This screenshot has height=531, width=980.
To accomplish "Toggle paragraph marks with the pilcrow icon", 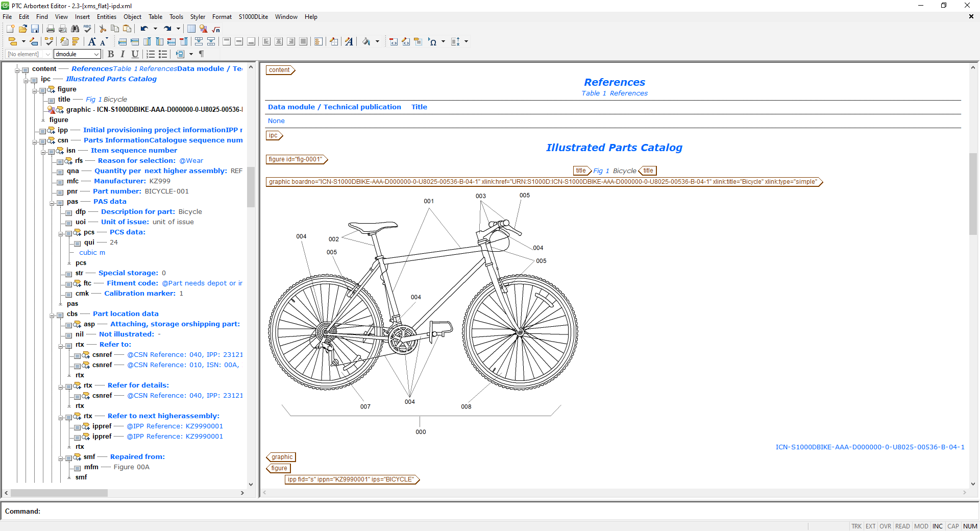I will (x=202, y=54).
